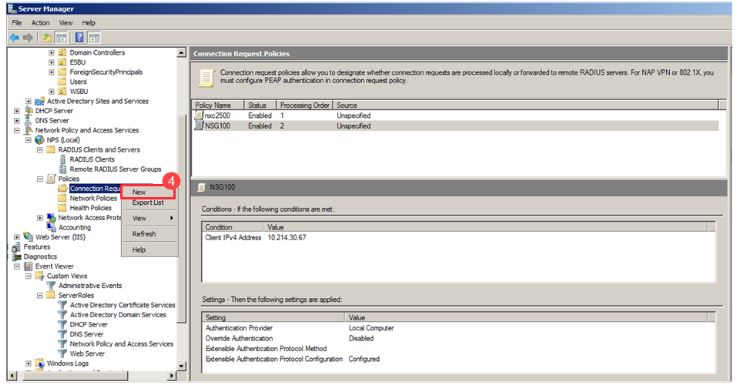
Task: Click the Windows Logs folder icon
Action: 40,363
